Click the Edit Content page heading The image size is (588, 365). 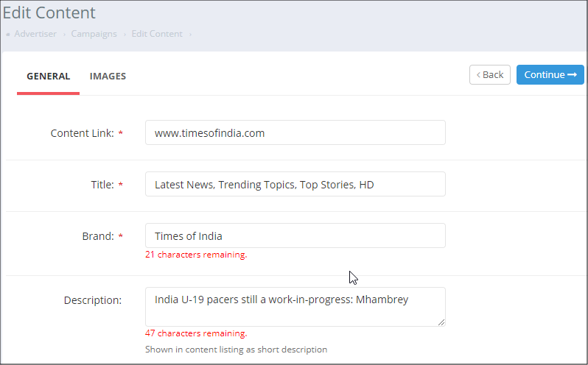coord(49,13)
